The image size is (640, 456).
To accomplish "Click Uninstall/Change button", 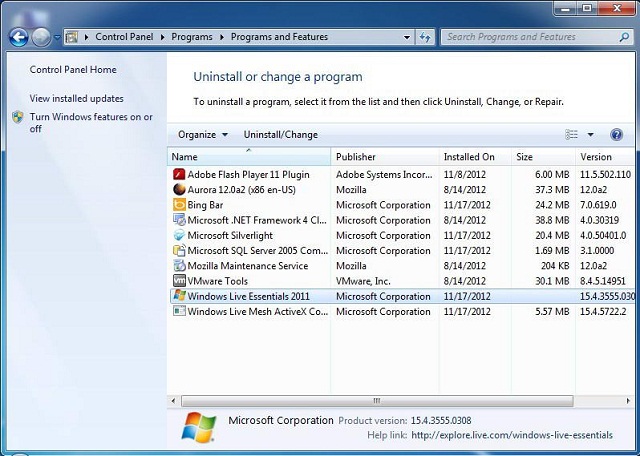I will pyautogui.click(x=280, y=135).
